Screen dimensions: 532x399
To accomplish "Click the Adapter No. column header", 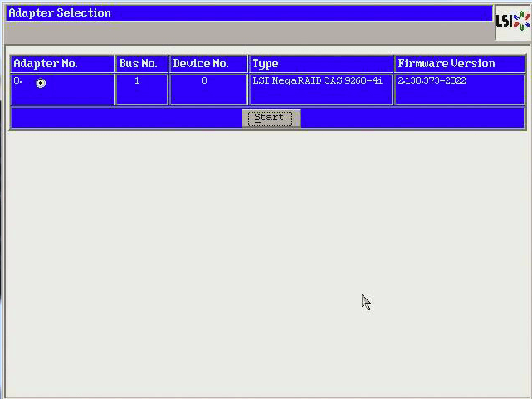I will coord(62,64).
